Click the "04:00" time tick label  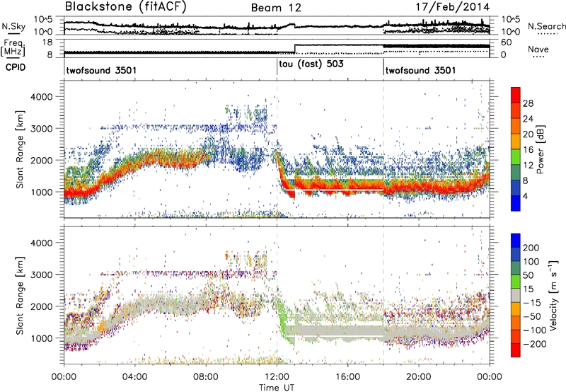(x=135, y=377)
